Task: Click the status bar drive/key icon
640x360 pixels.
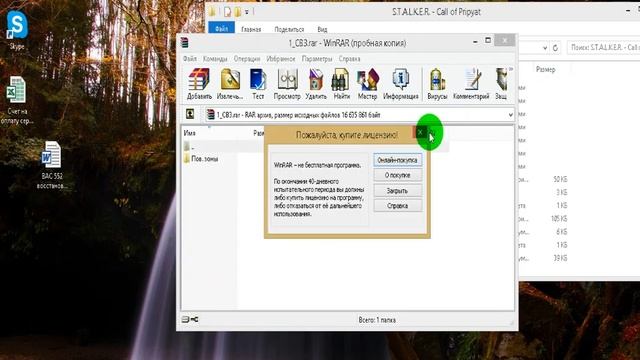Action: (x=190, y=319)
